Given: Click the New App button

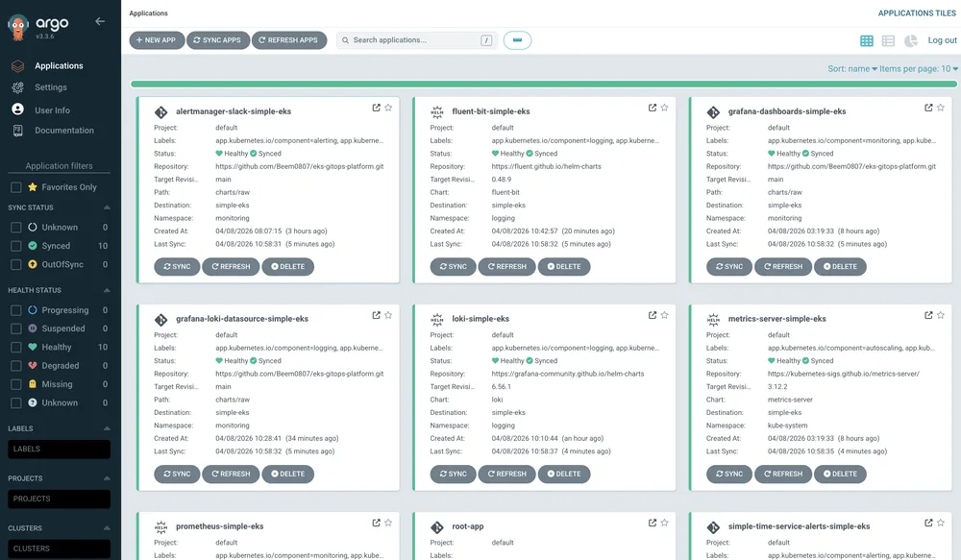Looking at the screenshot, I should (157, 40).
